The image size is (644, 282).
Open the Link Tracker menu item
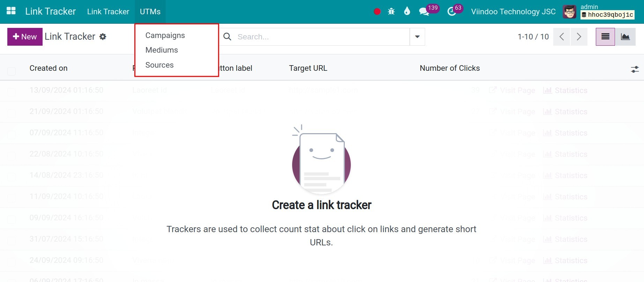tap(108, 12)
